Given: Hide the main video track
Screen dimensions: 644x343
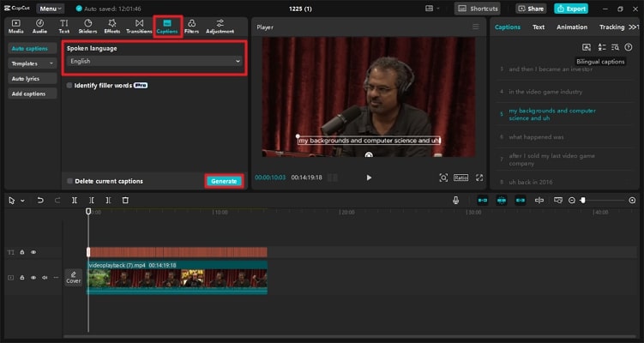Looking at the screenshot, I should click(x=33, y=278).
